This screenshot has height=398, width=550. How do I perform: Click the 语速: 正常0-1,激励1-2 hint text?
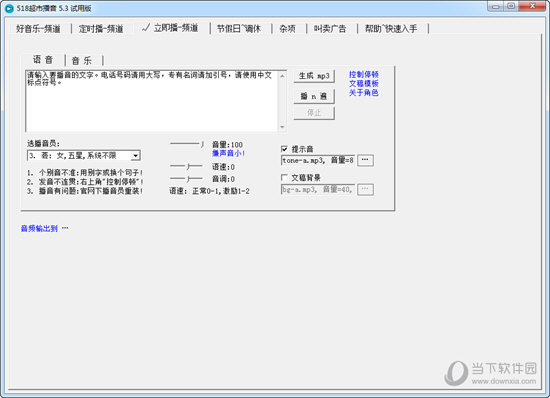209,191
